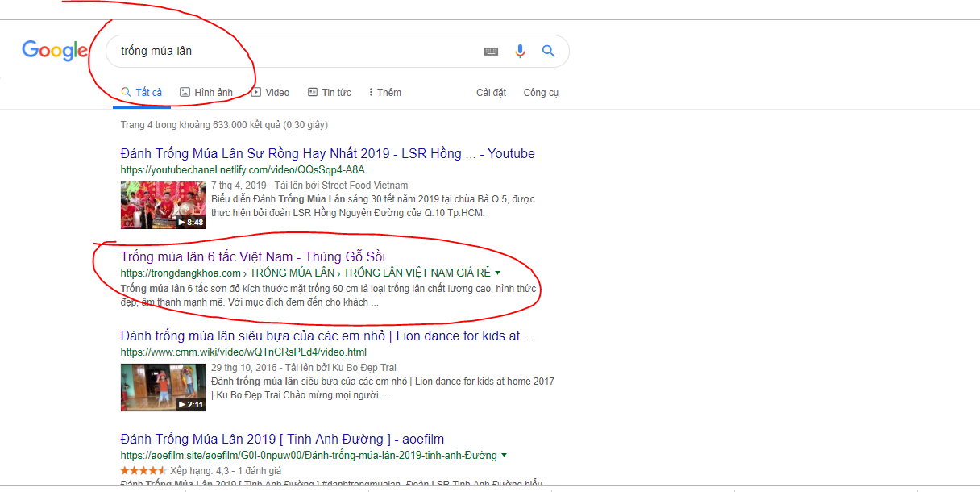
Task: Play the 2:11 kids video thumbnail
Action: tap(163, 387)
